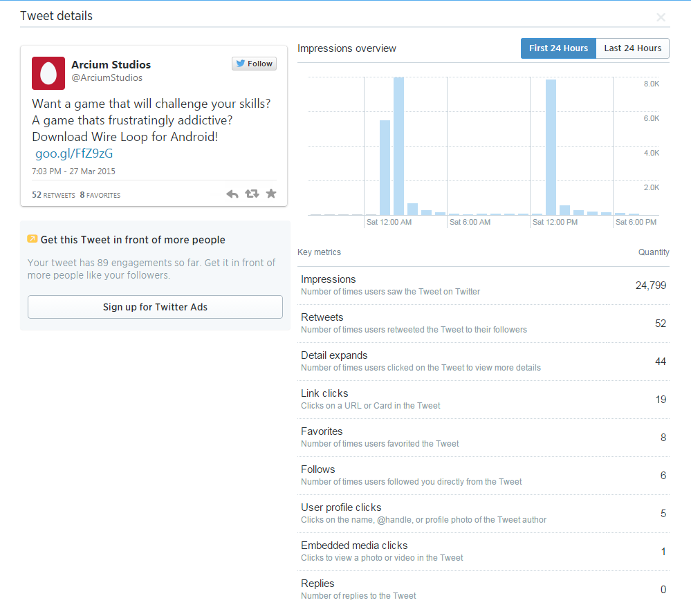
Task: Click the @ArciumStudios handle
Action: click(107, 78)
